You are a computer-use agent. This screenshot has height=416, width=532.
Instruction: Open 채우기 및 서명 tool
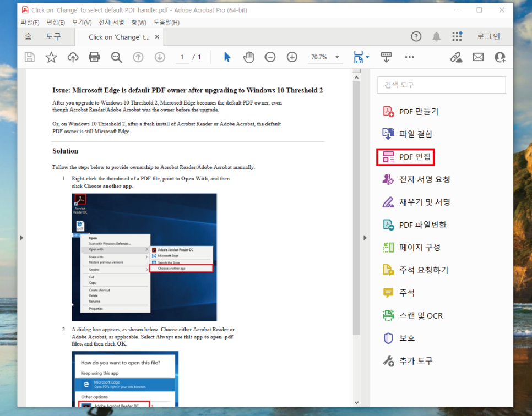click(x=416, y=202)
